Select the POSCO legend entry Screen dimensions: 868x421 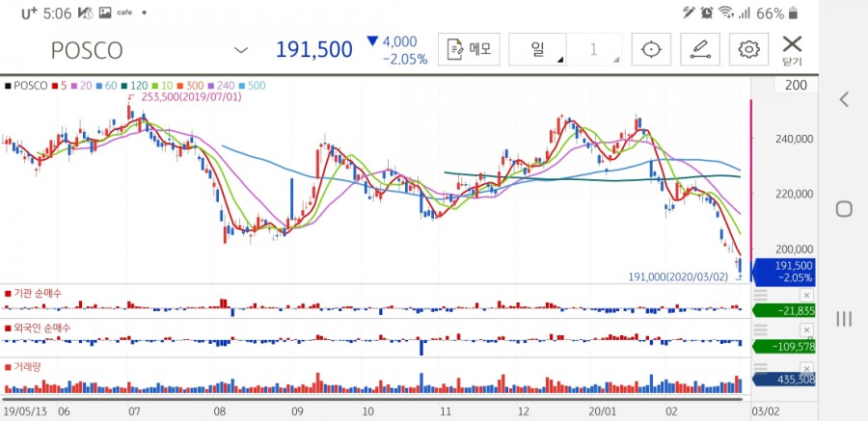click(26, 86)
